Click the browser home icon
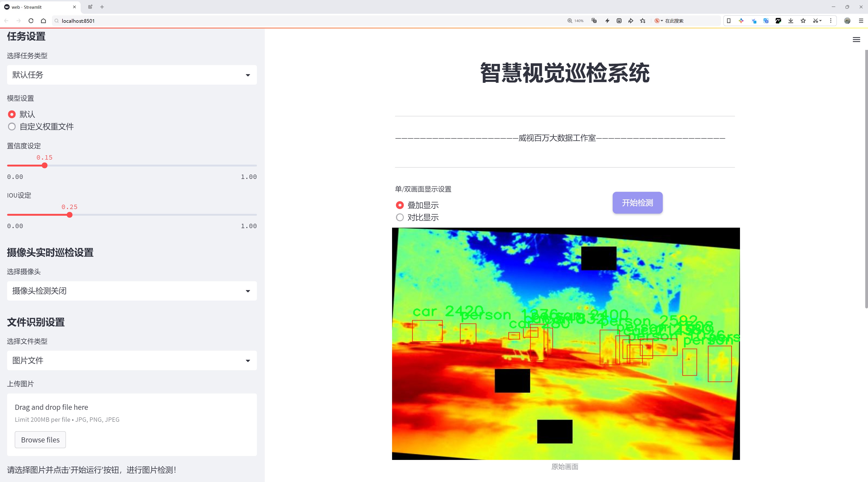 pyautogui.click(x=43, y=21)
